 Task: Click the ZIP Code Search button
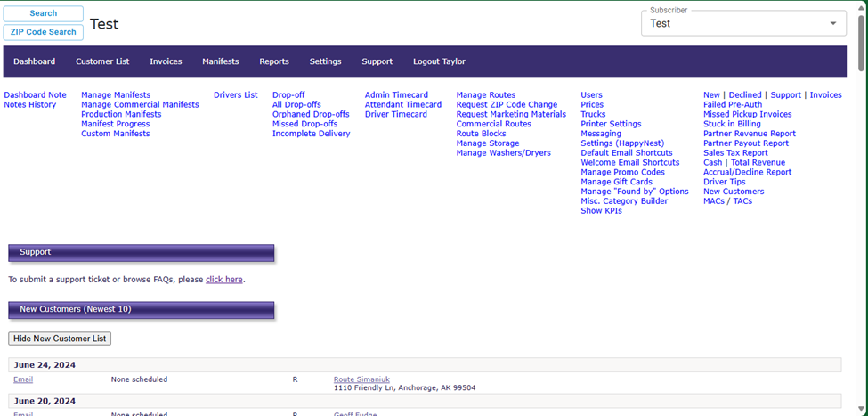44,32
